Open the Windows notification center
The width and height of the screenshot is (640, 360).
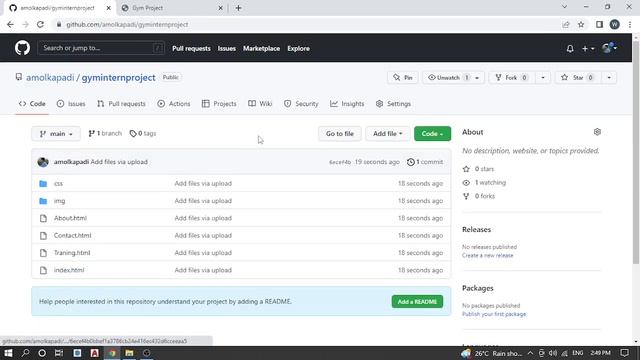(624, 353)
